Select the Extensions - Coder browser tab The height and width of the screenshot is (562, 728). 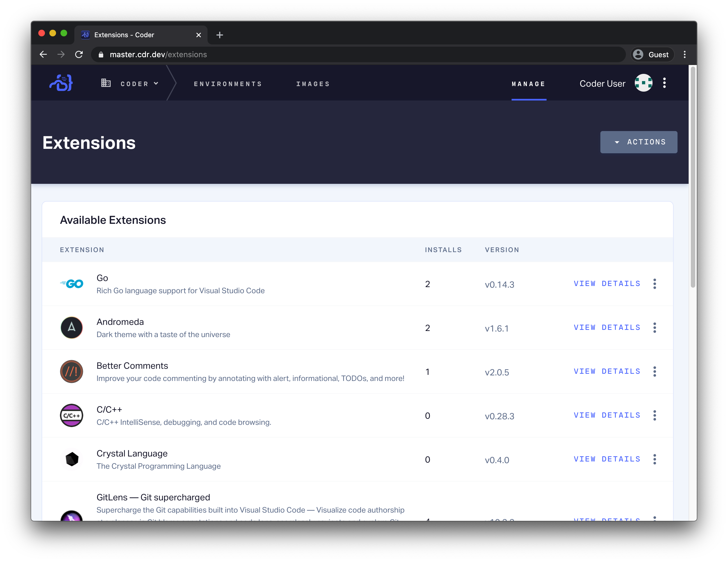[x=141, y=35]
